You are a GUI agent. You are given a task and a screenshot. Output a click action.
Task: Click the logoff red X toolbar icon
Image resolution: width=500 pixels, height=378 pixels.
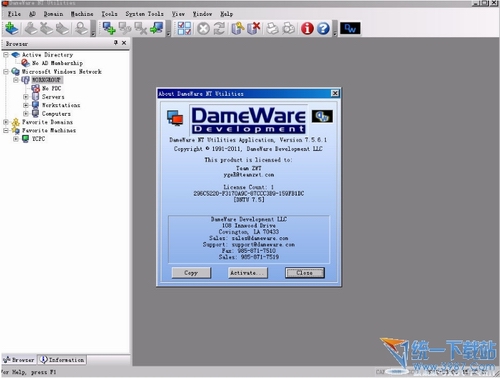[254, 28]
